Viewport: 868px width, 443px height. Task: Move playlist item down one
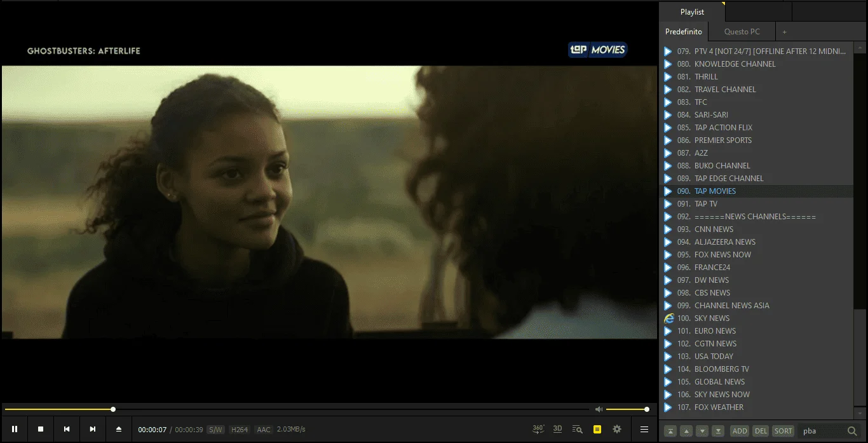702,431
